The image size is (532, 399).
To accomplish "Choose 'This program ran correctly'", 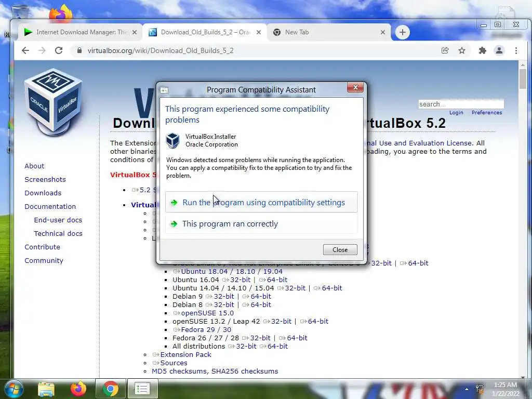I will pyautogui.click(x=261, y=223).
